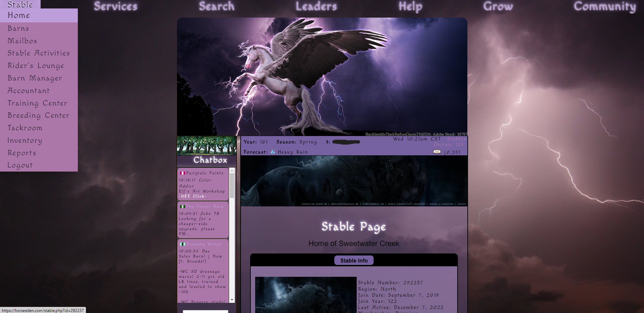Click the forest image above Chatbox
Screen dimensions: 644x313
(207, 146)
